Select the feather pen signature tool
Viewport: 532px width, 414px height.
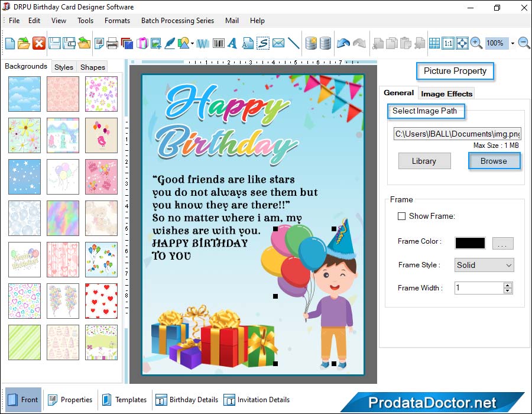pos(170,43)
